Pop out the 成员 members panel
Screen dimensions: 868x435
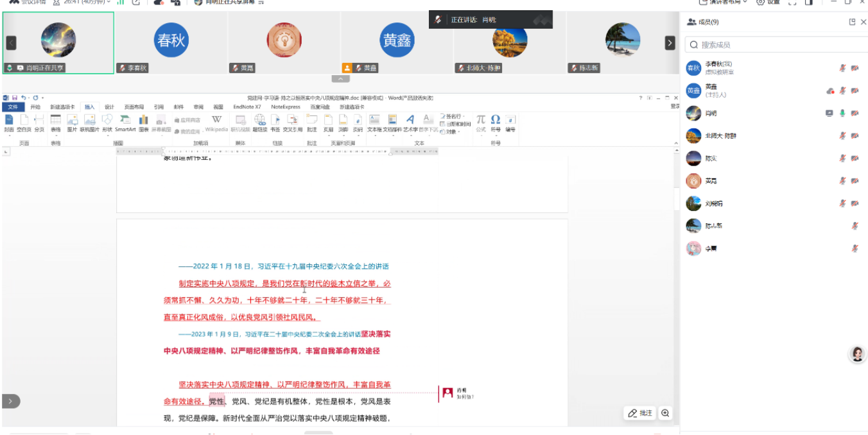[x=852, y=22]
